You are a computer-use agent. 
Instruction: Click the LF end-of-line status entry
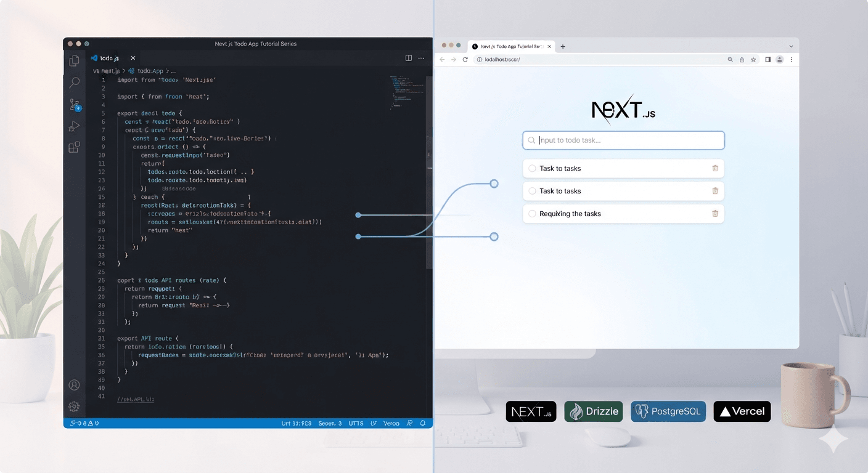tap(374, 423)
